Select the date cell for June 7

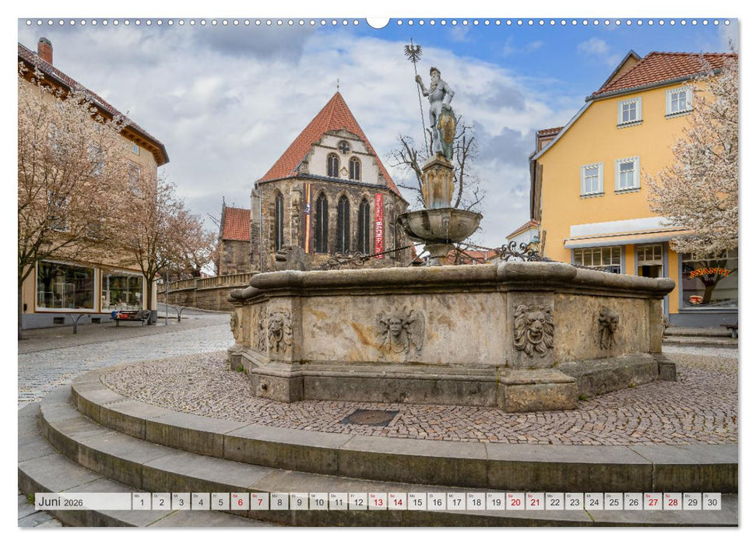(x=258, y=502)
